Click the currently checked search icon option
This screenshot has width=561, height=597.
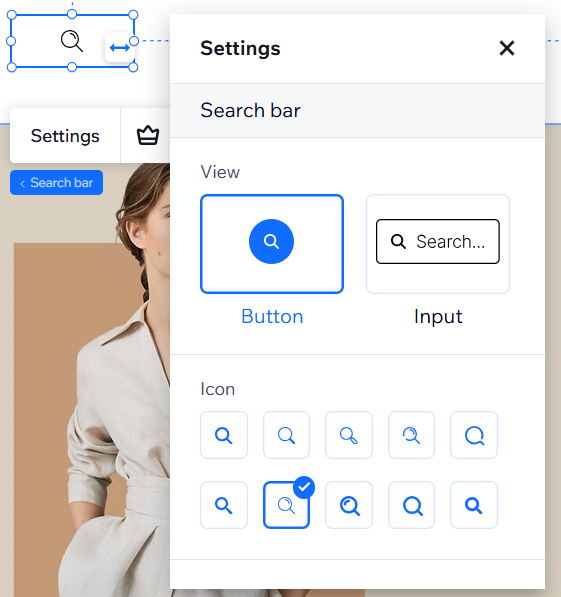[x=286, y=505]
